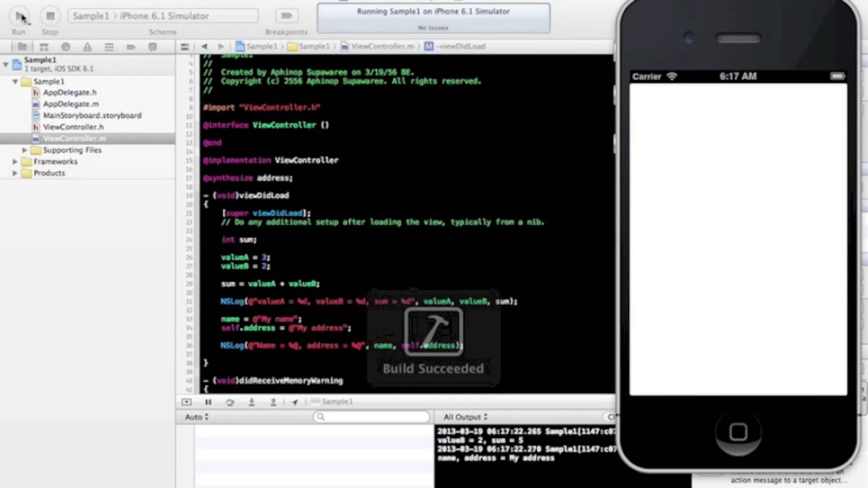The height and width of the screenshot is (488, 868).
Task: Click the Step into debug icon
Action: point(252,402)
